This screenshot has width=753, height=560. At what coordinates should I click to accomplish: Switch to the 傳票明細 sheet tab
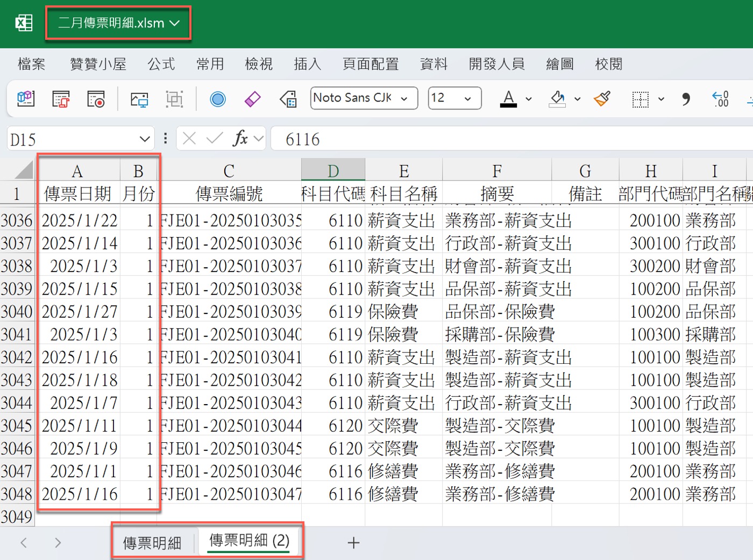pyautogui.click(x=152, y=543)
